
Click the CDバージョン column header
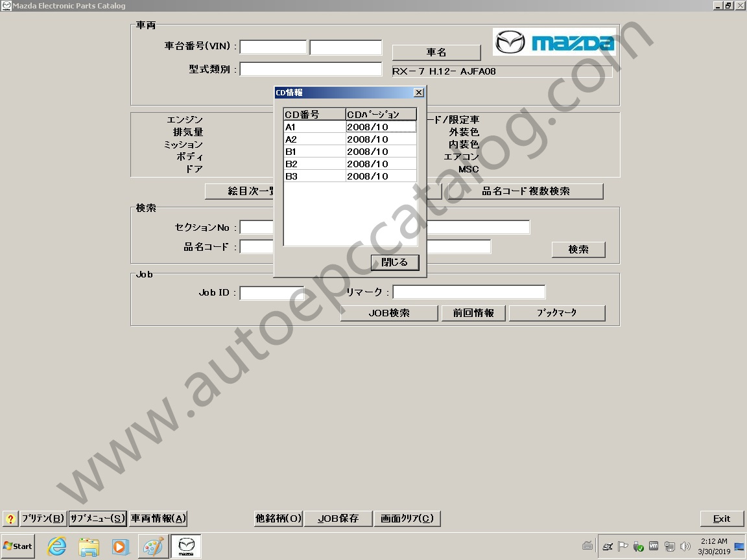point(381,114)
